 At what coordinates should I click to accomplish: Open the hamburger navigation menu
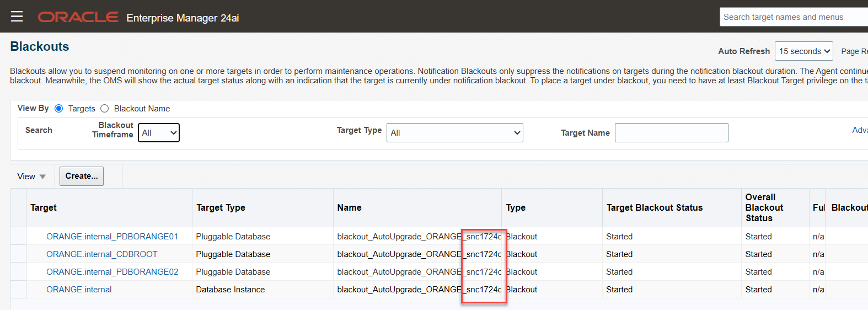click(17, 17)
